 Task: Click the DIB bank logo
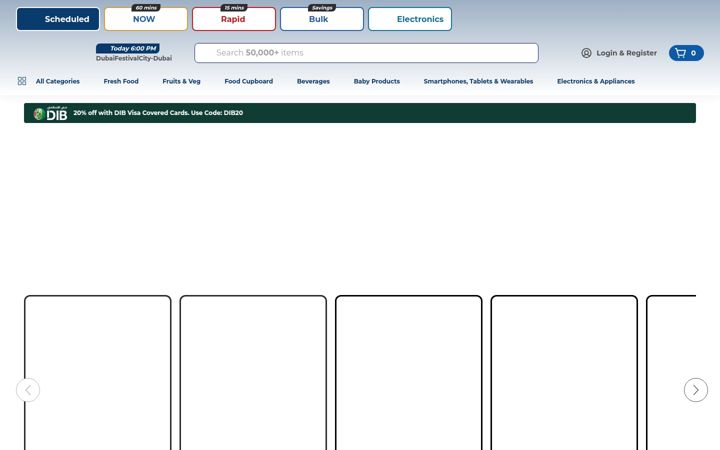[x=51, y=113]
